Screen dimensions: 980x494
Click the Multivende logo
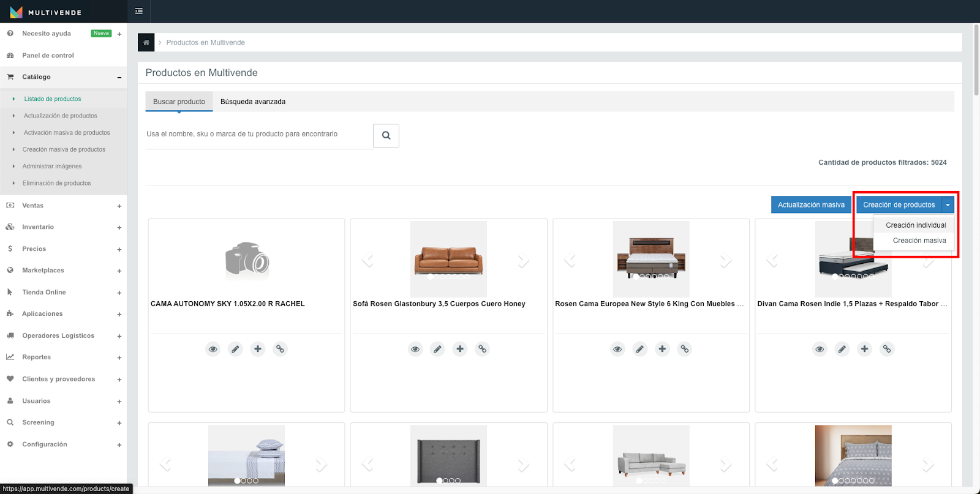pyautogui.click(x=45, y=12)
